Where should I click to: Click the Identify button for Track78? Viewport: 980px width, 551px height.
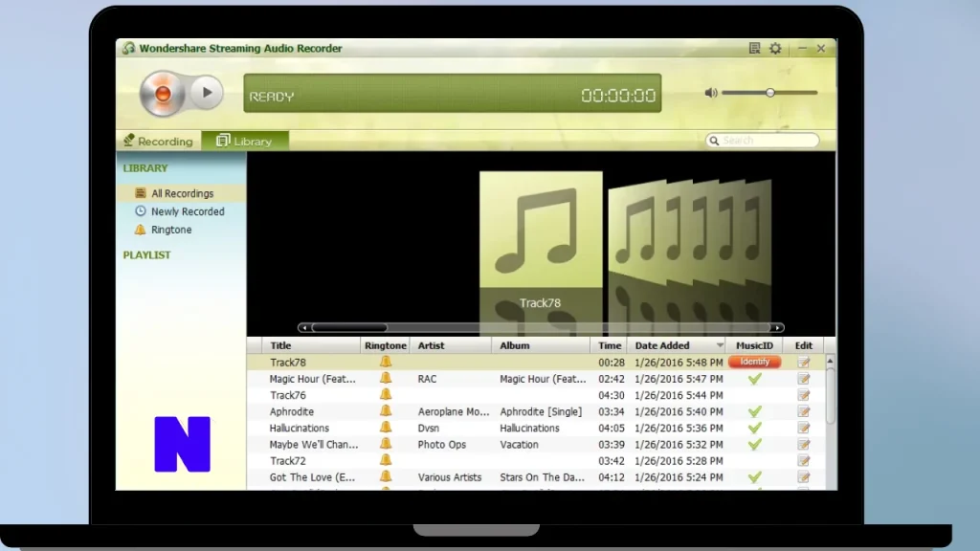pos(754,362)
